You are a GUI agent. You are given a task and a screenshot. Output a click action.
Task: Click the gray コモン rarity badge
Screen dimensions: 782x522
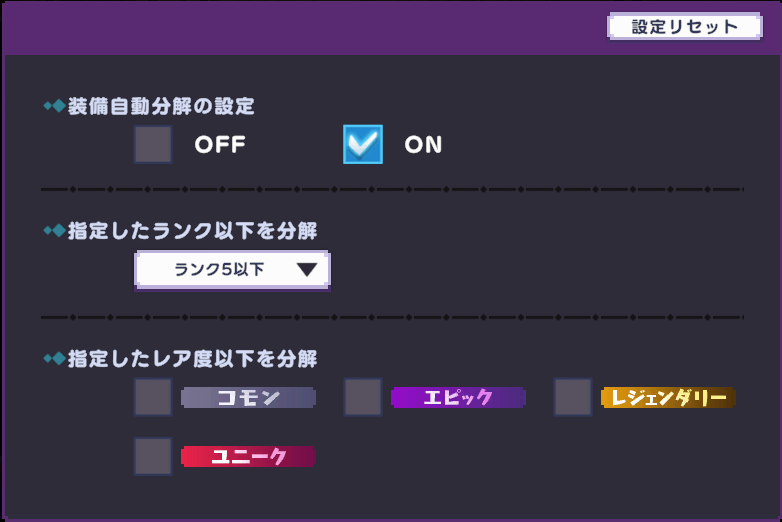[x=248, y=397]
